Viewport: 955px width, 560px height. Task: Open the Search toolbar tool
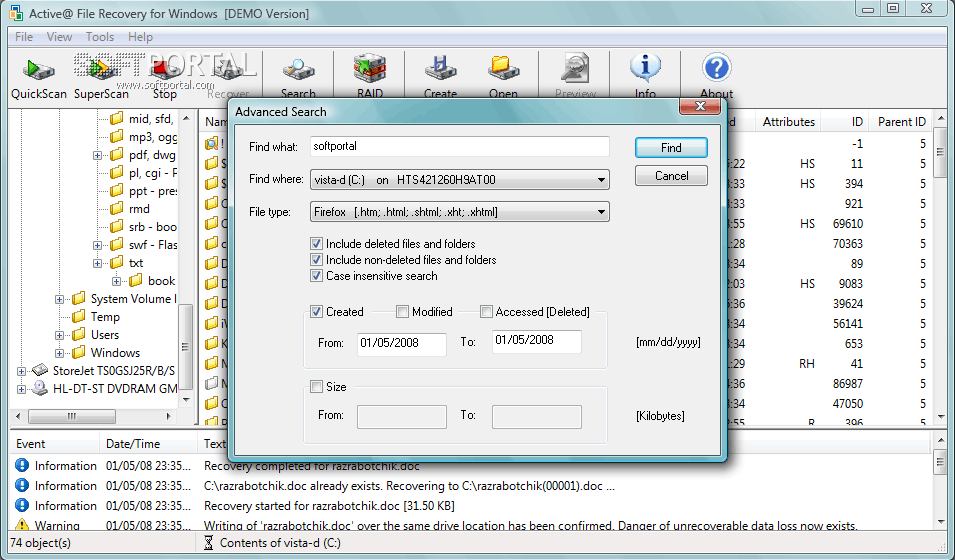click(x=298, y=77)
